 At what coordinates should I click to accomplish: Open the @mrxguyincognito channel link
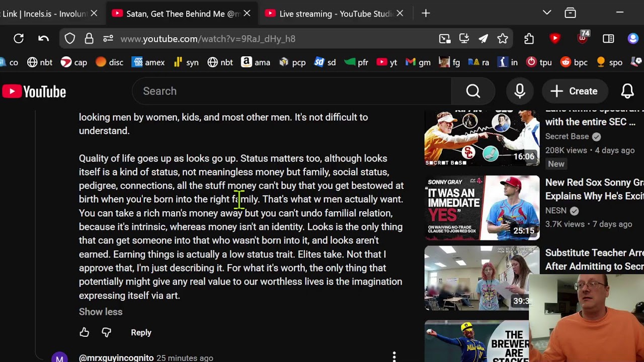(116, 357)
